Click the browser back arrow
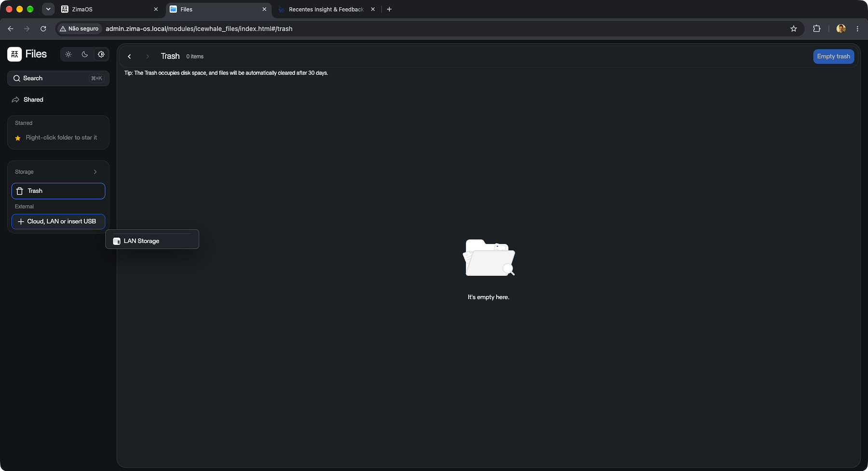Image resolution: width=868 pixels, height=471 pixels. 11,29
